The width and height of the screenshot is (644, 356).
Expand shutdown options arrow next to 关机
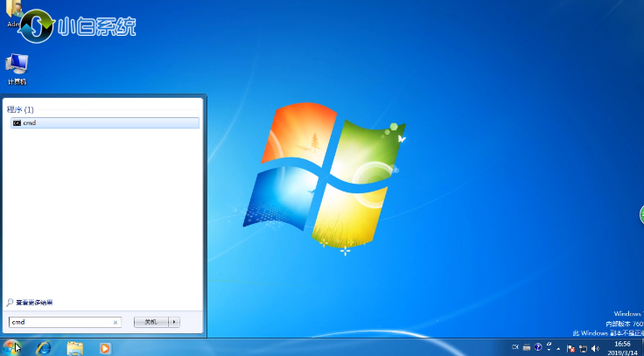174,322
